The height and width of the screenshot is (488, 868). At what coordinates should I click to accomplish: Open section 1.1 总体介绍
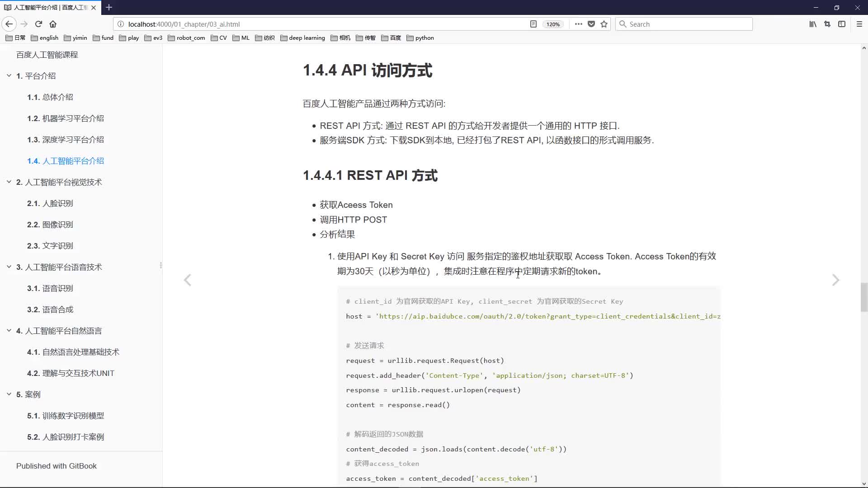click(x=50, y=97)
